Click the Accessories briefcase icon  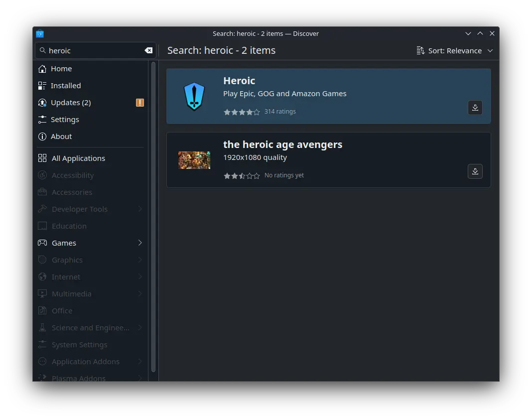pyautogui.click(x=42, y=192)
